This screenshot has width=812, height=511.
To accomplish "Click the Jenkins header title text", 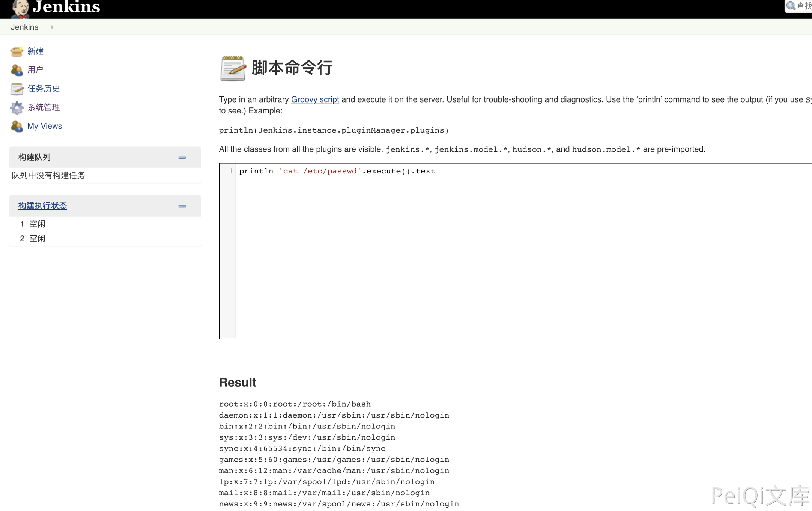I will click(x=66, y=7).
